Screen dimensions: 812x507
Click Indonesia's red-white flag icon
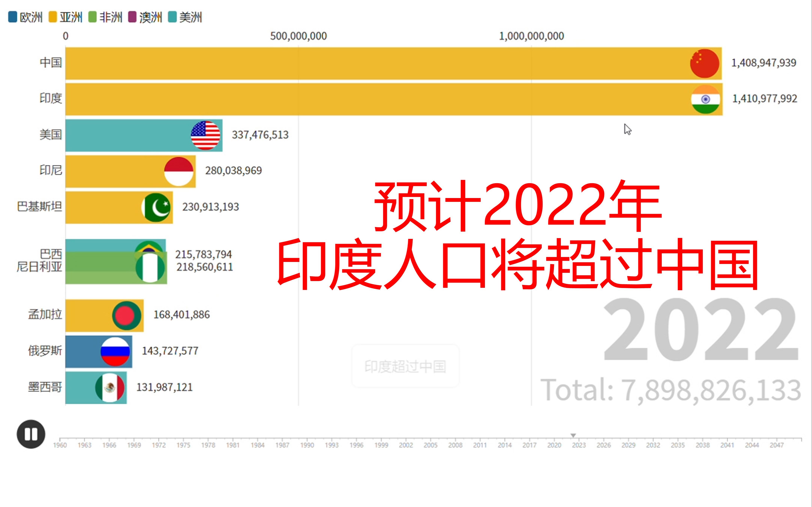178,171
